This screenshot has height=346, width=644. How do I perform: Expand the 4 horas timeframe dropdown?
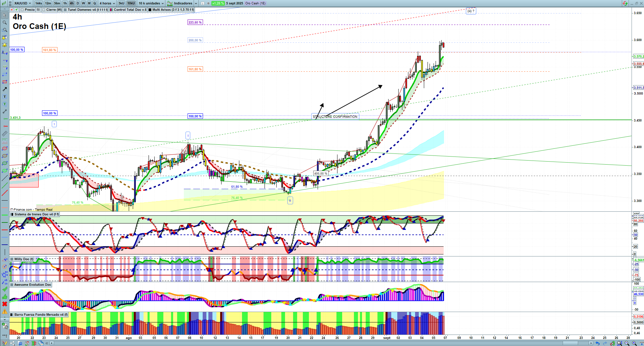click(107, 3)
